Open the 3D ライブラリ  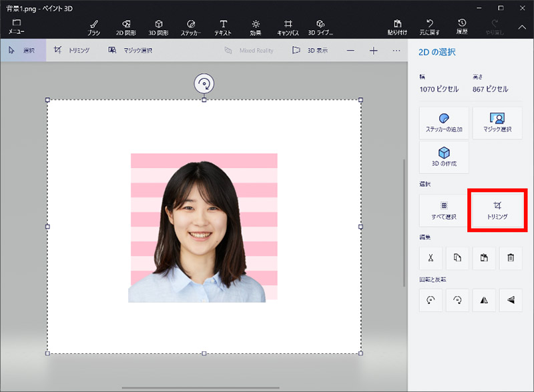click(320, 27)
